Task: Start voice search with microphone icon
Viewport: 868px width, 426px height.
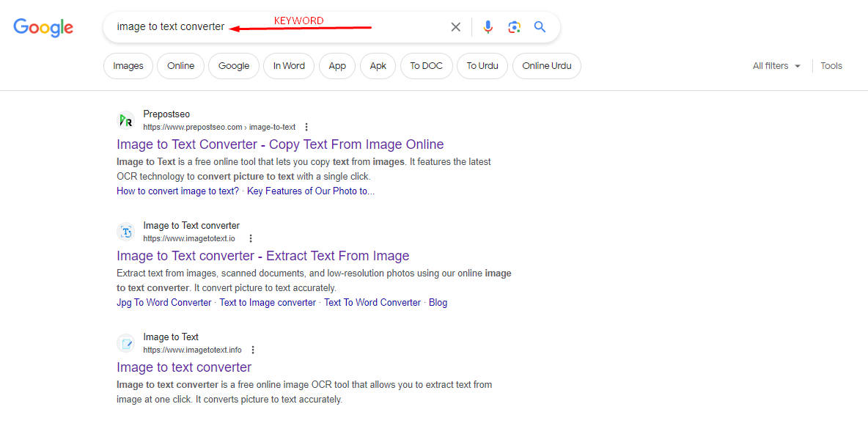Action: coord(488,27)
